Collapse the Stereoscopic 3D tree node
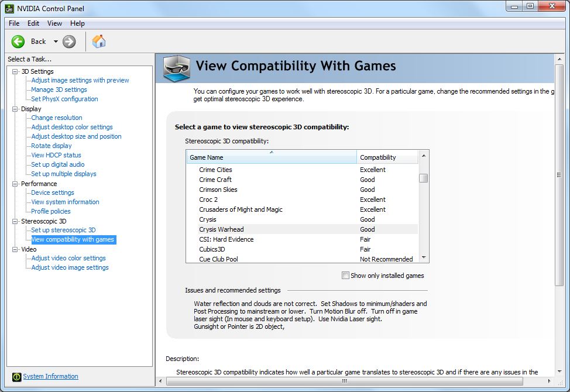The height and width of the screenshot is (392, 570). coord(15,221)
